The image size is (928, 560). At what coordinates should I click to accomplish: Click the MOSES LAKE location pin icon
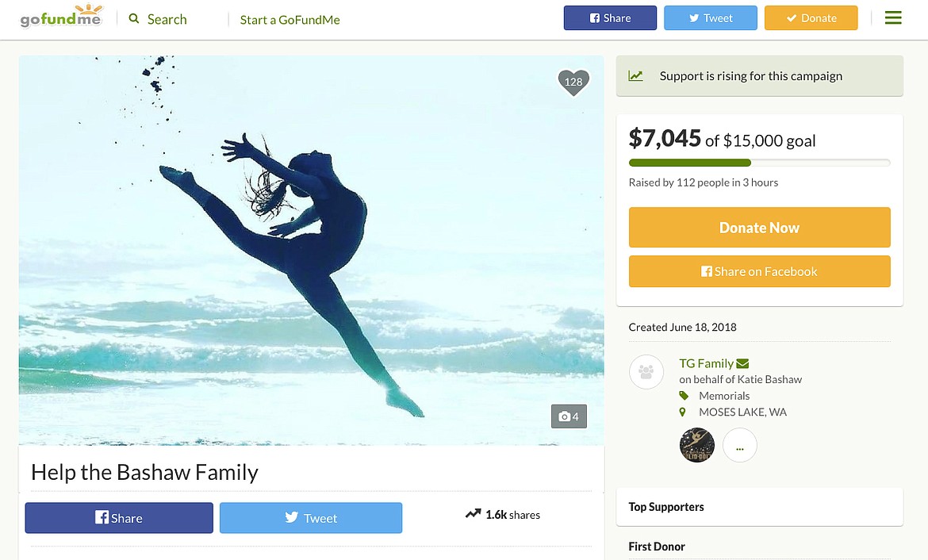[683, 412]
